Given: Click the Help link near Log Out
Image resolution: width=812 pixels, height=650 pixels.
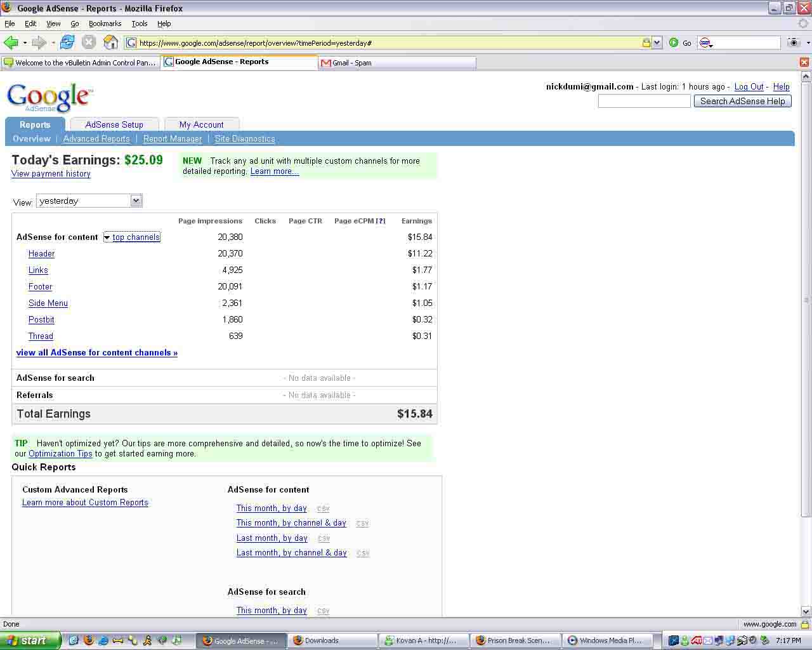Looking at the screenshot, I should (782, 87).
